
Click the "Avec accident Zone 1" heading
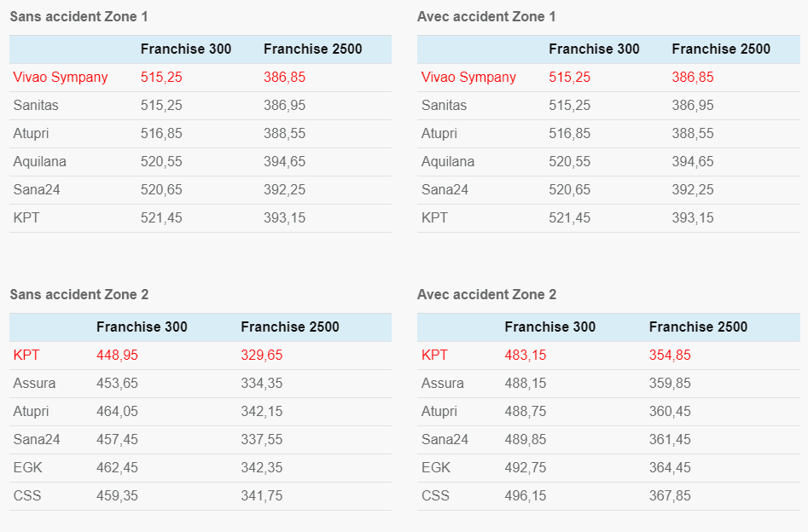(x=486, y=16)
